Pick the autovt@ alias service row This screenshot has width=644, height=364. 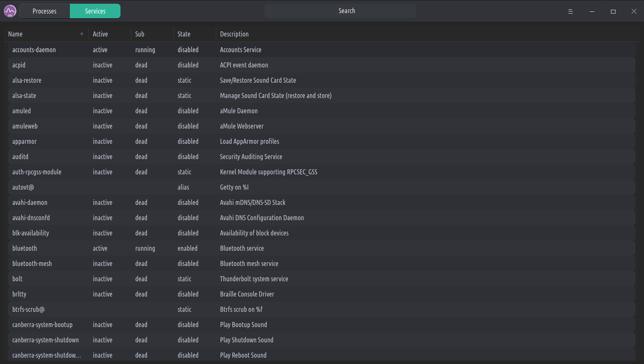23,187
